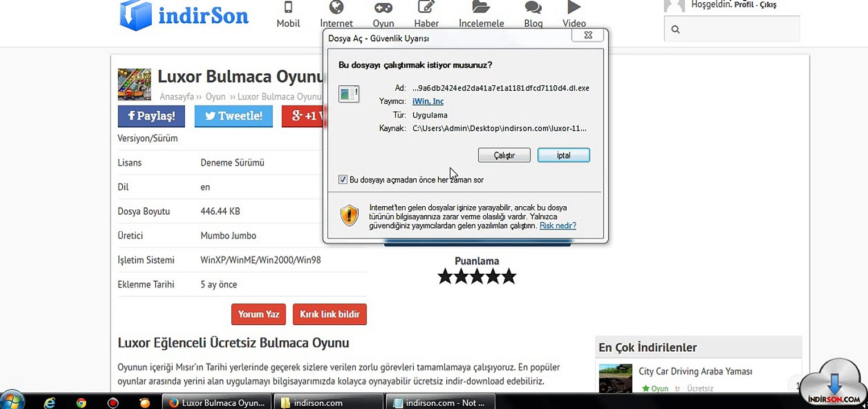Click the Yorum Yaz button
Image resolution: width=868 pixels, height=409 pixels.
pyautogui.click(x=259, y=314)
